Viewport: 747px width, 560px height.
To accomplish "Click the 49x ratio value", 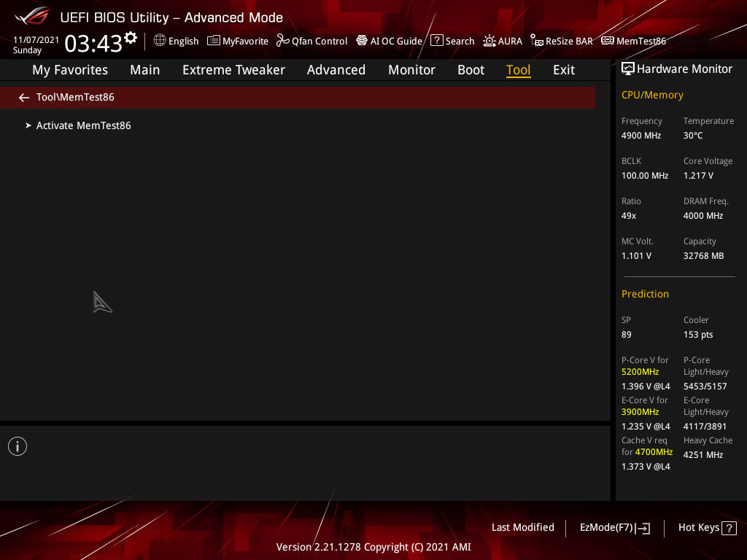I will pyautogui.click(x=628, y=216).
